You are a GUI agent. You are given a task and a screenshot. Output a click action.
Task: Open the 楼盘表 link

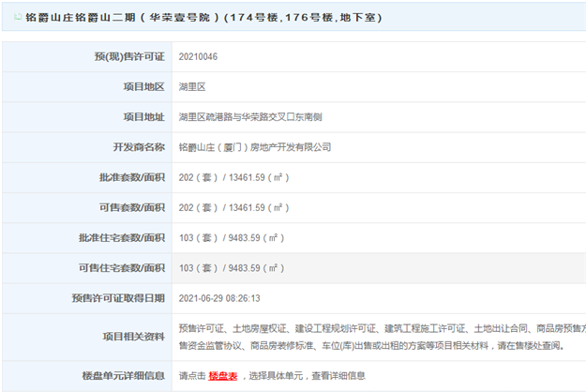coord(221,376)
